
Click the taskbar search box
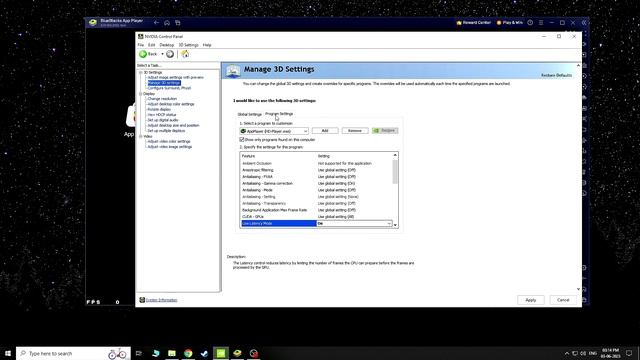73,353
